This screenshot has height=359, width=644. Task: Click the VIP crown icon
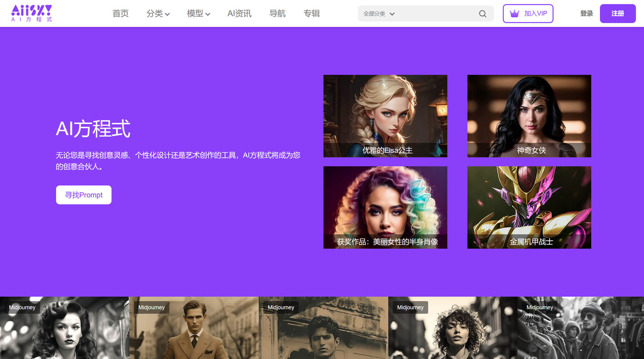514,13
